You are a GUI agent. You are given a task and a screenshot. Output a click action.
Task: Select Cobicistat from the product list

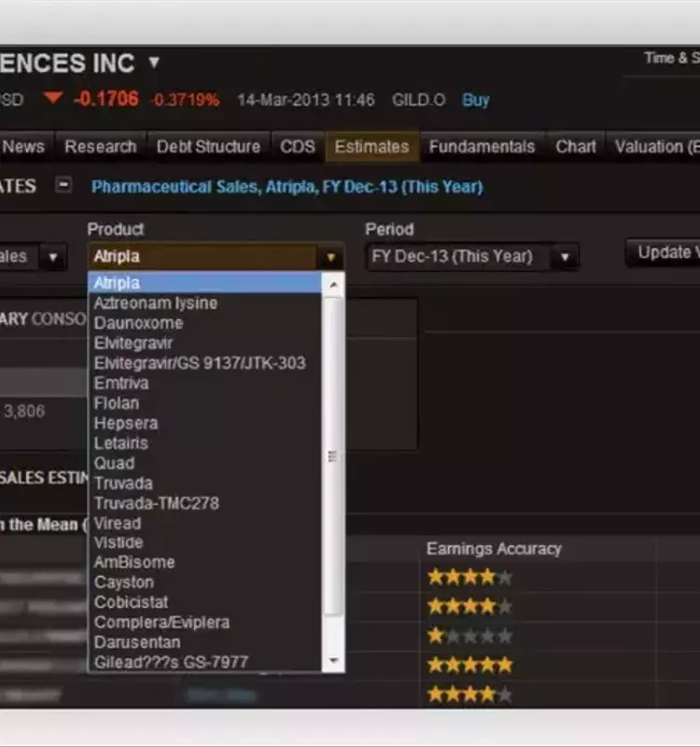204,602
